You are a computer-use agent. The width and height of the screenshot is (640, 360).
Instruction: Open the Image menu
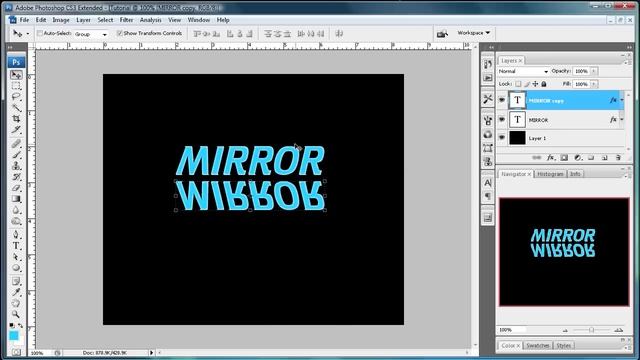click(x=61, y=20)
